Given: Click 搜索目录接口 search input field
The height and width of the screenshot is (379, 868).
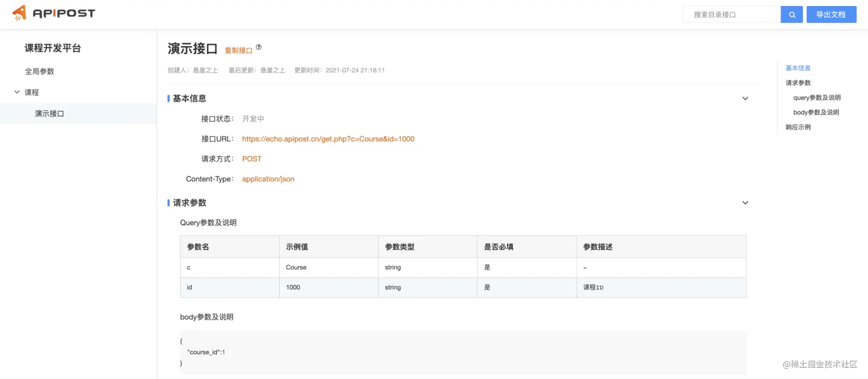Looking at the screenshot, I should pyautogui.click(x=731, y=14).
